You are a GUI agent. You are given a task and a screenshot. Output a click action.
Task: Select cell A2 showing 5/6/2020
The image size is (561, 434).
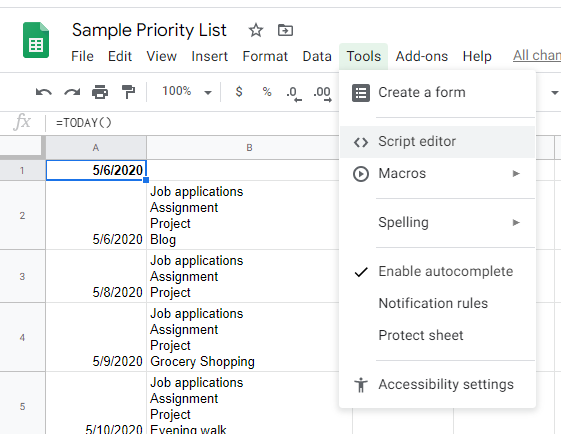coord(96,215)
